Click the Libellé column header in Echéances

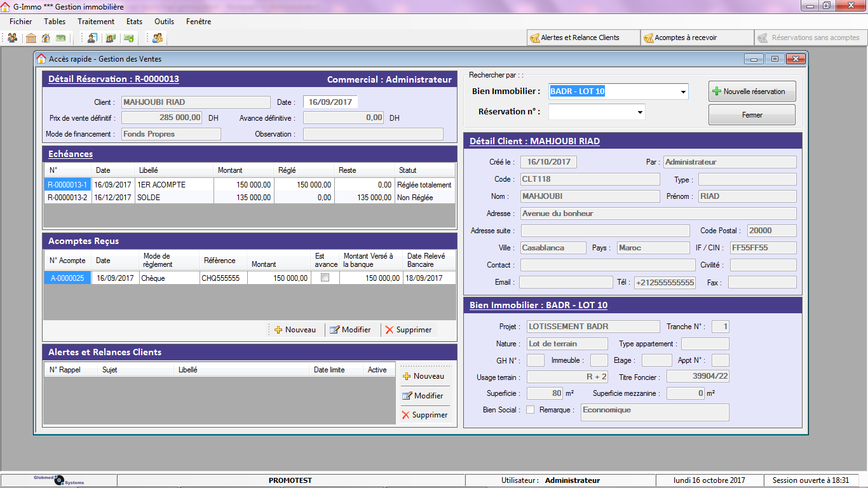click(x=174, y=170)
